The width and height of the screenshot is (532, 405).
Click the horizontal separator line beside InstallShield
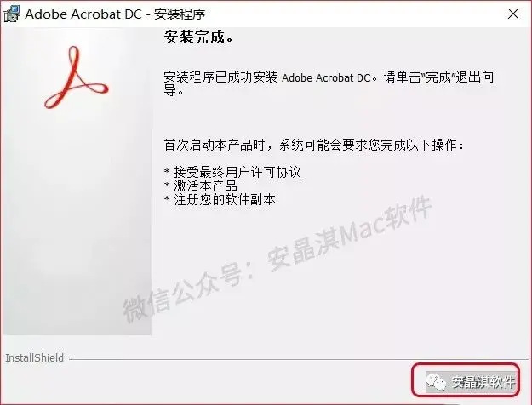coord(299,359)
